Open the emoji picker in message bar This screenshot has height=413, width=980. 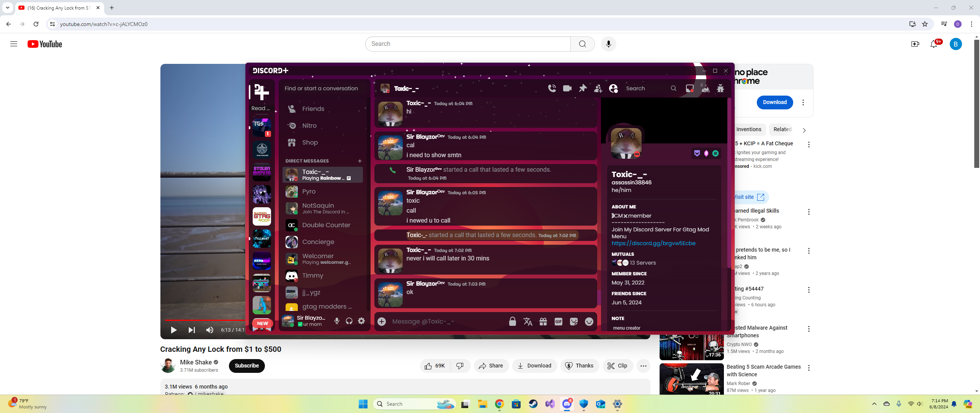pos(589,322)
